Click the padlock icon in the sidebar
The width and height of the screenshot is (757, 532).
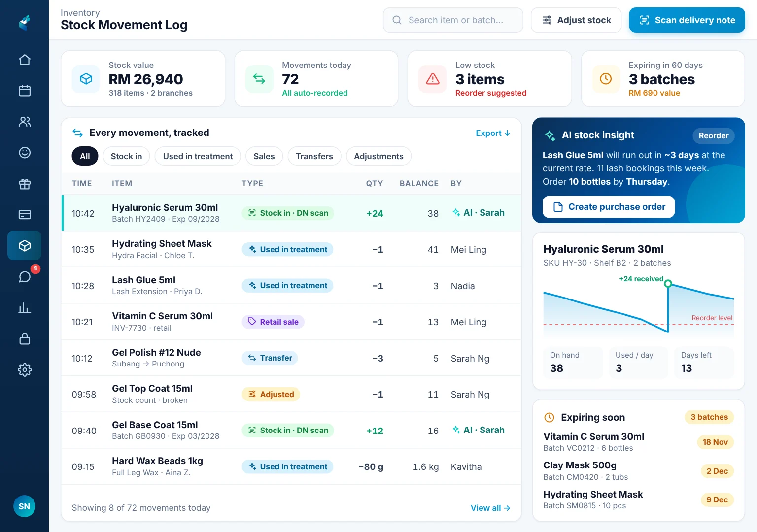(x=25, y=339)
